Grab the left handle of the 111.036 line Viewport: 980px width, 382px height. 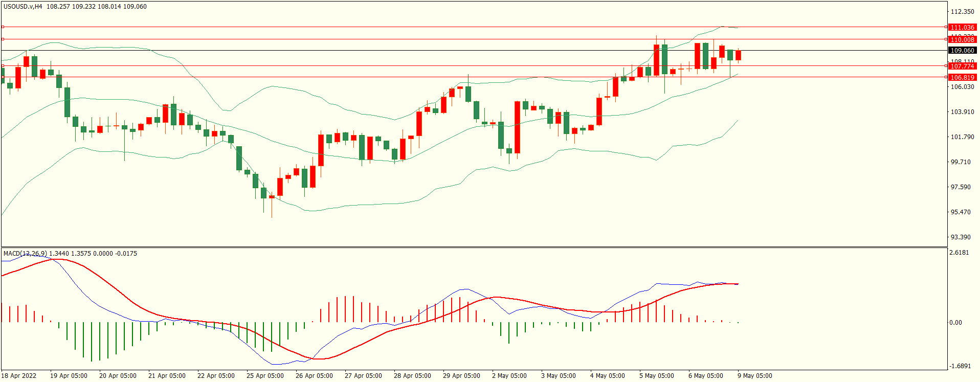(3, 27)
